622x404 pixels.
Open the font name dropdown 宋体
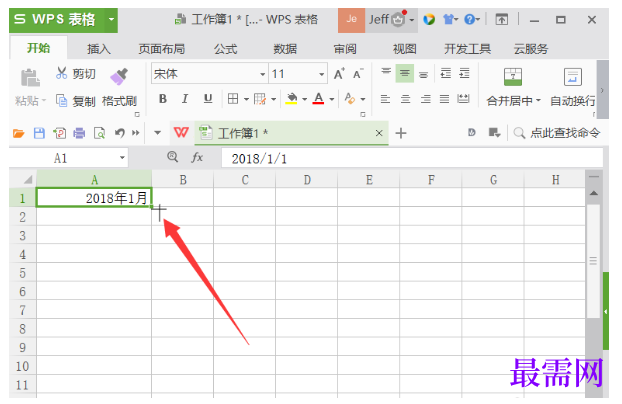263,74
